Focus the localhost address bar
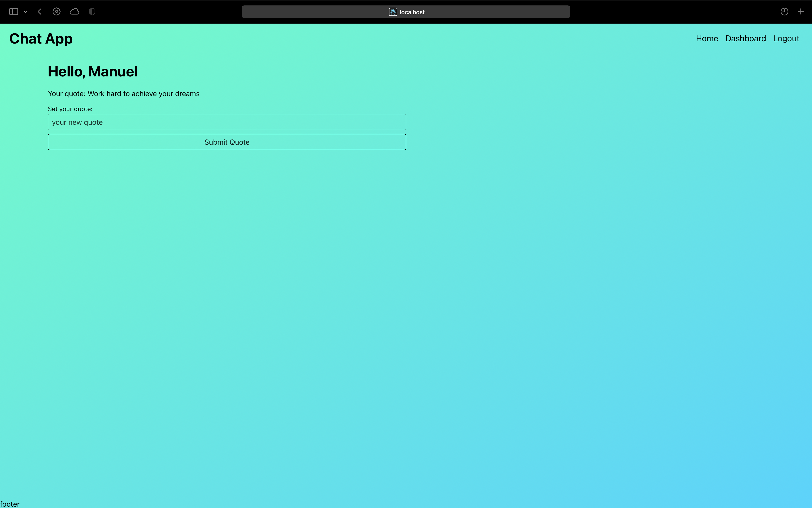Viewport: 812px width, 508px height. 470,12
